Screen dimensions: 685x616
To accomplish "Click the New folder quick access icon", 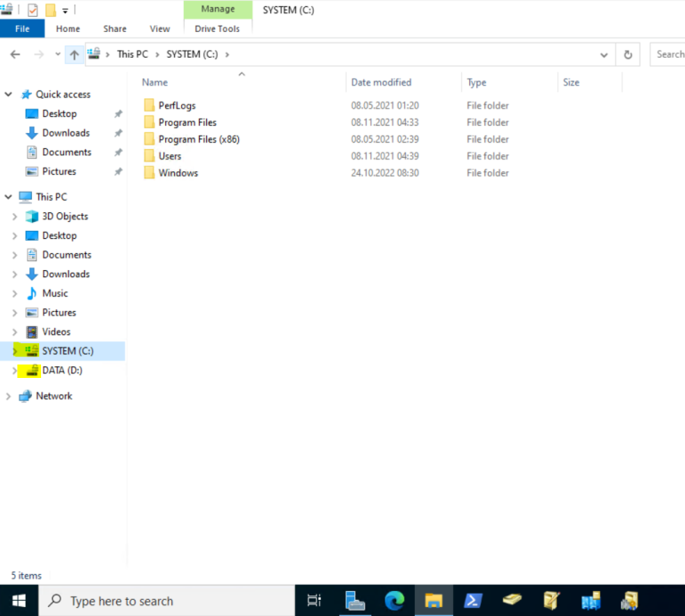I will click(51, 10).
